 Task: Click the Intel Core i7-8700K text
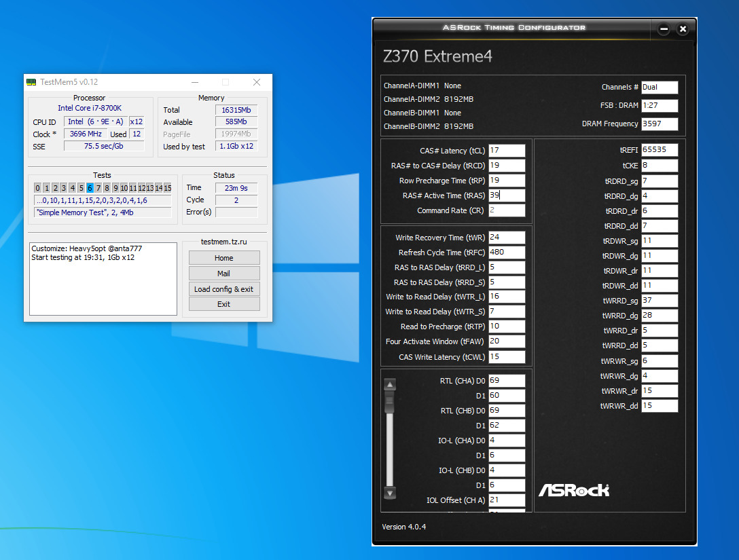[x=90, y=109]
